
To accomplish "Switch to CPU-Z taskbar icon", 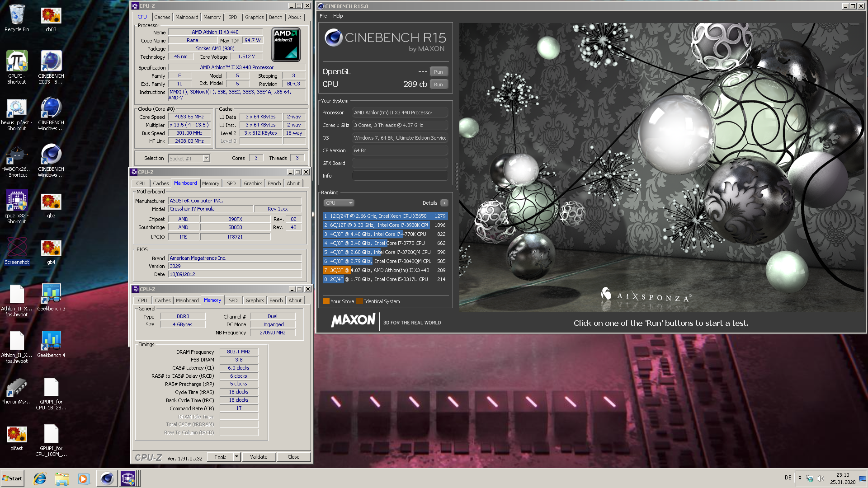I will pyautogui.click(x=128, y=479).
